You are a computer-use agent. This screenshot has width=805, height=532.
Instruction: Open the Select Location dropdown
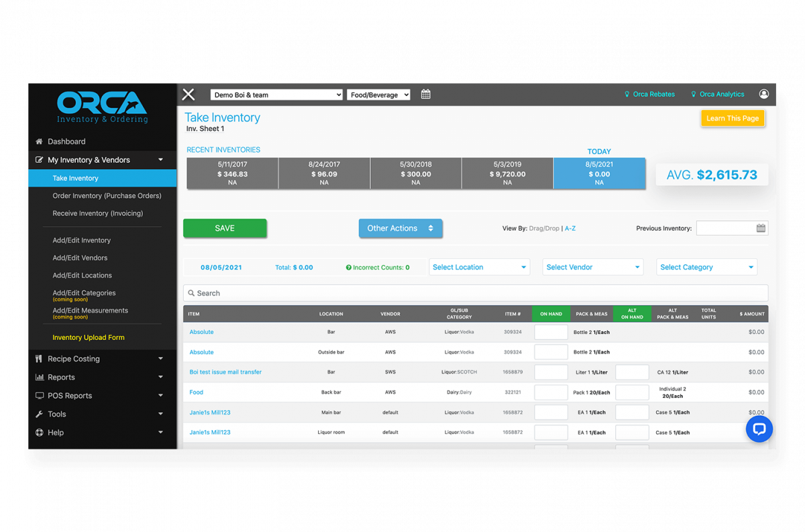[479, 266]
